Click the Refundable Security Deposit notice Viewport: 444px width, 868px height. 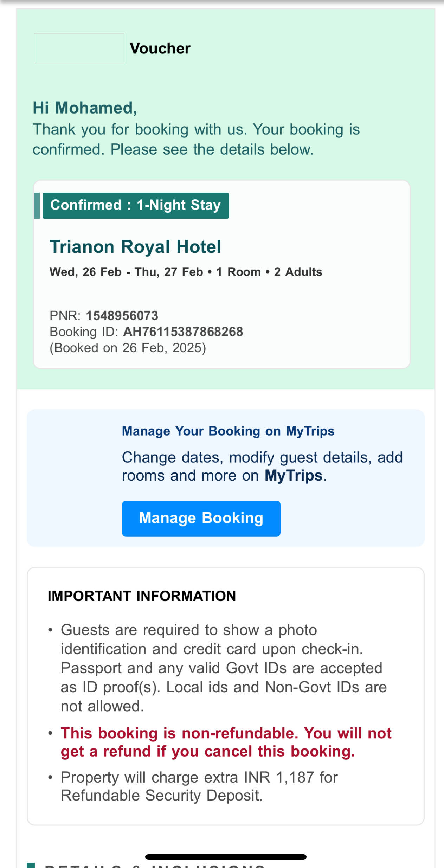199,786
